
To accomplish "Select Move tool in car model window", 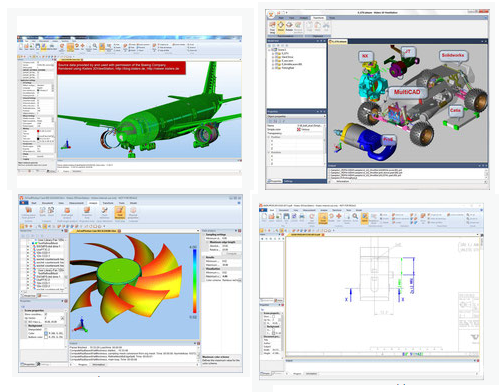I will coord(281,27).
